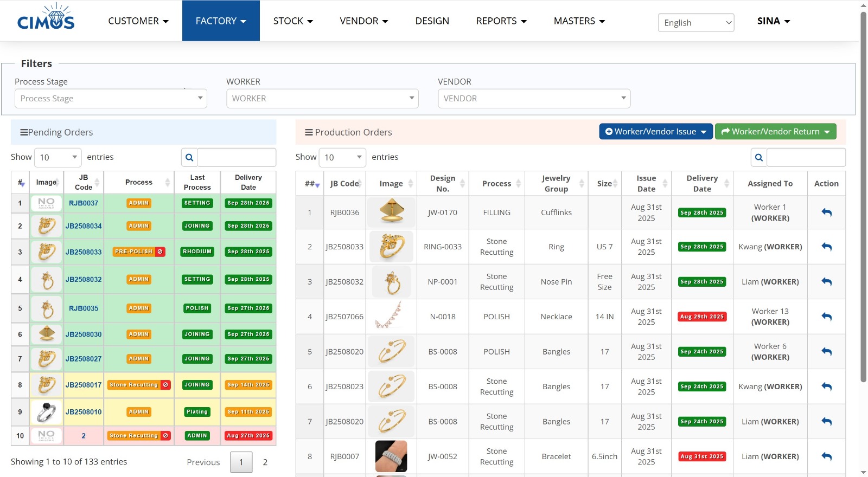Image resolution: width=868 pixels, height=477 pixels.
Task: Open pending order RJB0035 link
Action: [84, 308]
